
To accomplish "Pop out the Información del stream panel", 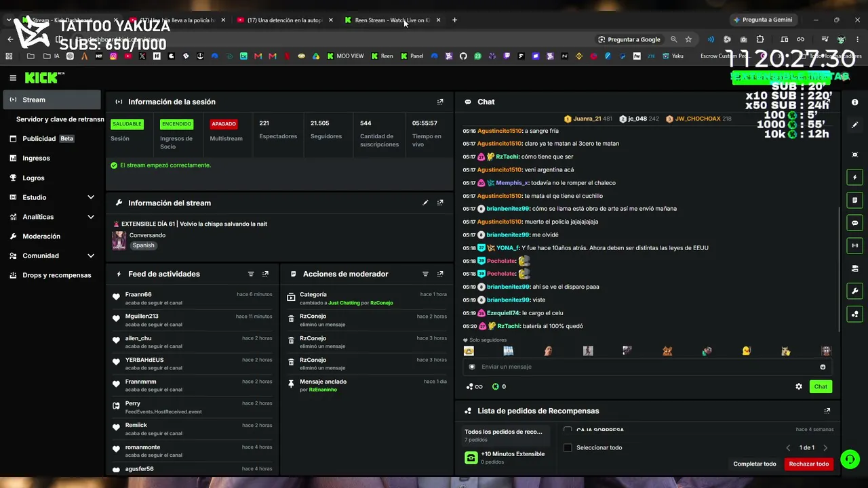I will point(440,203).
